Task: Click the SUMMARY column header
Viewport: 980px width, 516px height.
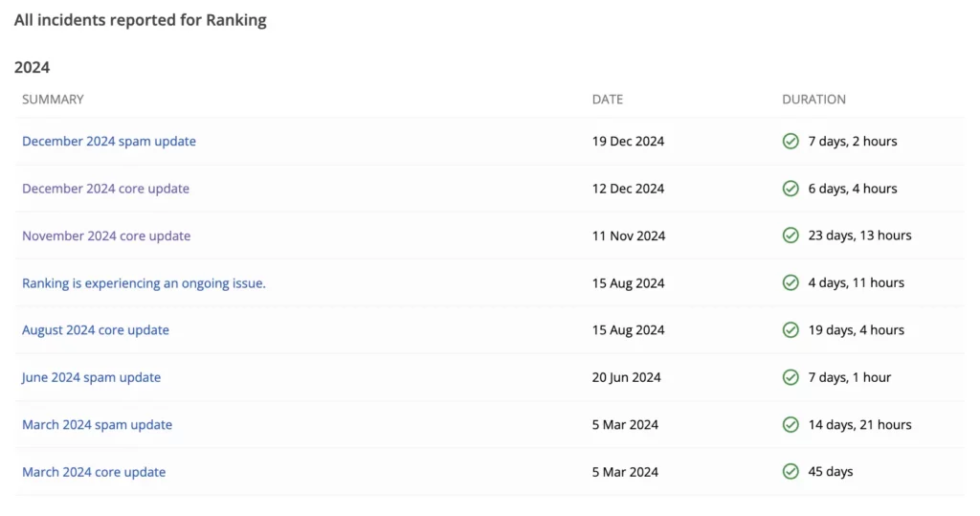Action: pos(54,100)
